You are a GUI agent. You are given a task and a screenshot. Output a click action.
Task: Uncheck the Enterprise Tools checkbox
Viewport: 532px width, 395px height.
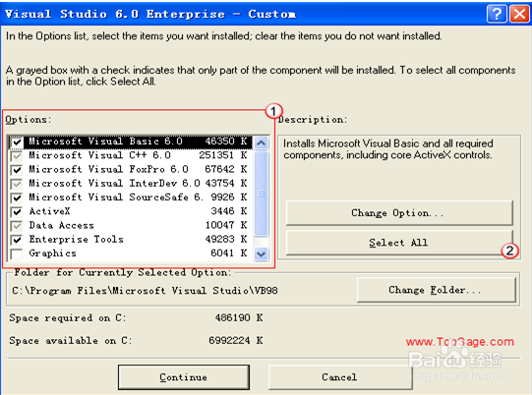tap(17, 240)
